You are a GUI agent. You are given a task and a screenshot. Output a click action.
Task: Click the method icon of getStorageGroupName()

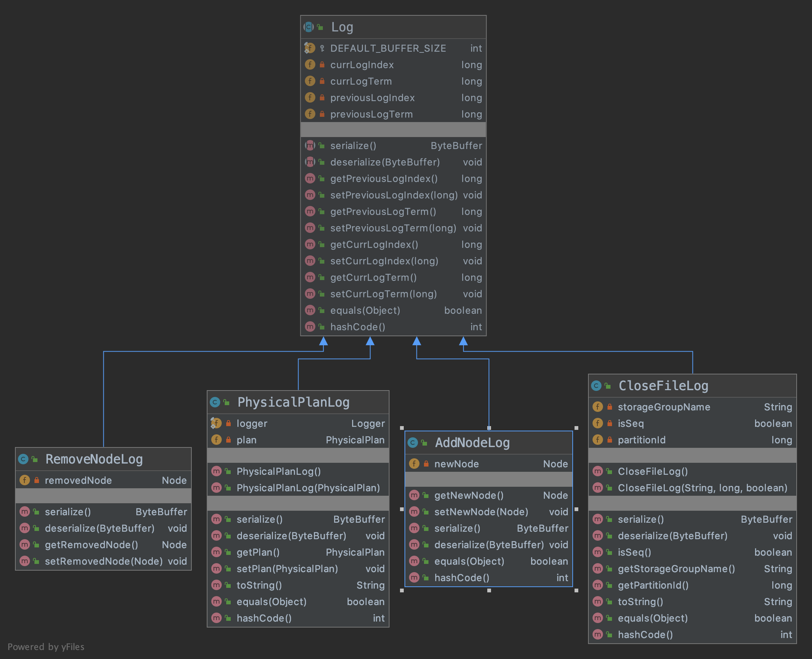click(x=597, y=569)
